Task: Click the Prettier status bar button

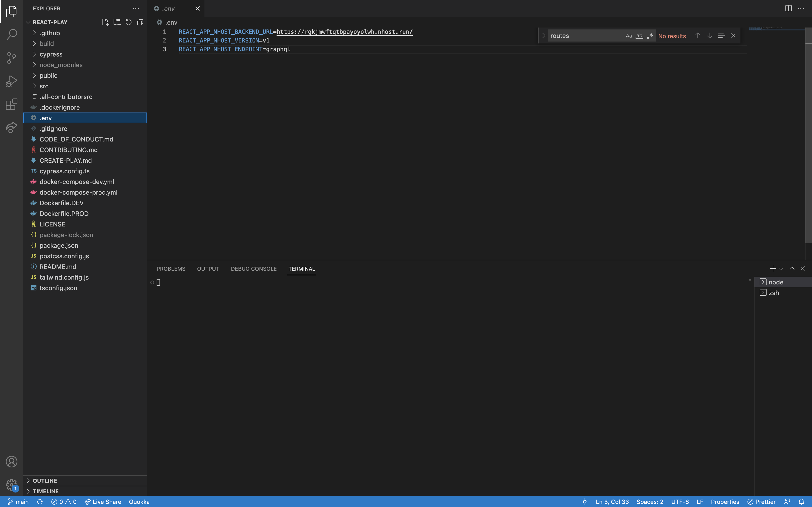Action: point(762,502)
